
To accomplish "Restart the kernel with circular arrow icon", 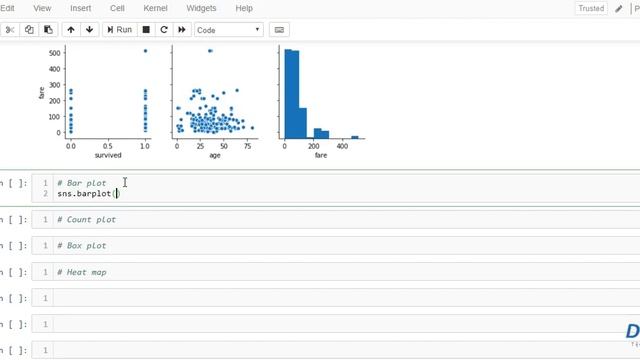I will point(164,30).
